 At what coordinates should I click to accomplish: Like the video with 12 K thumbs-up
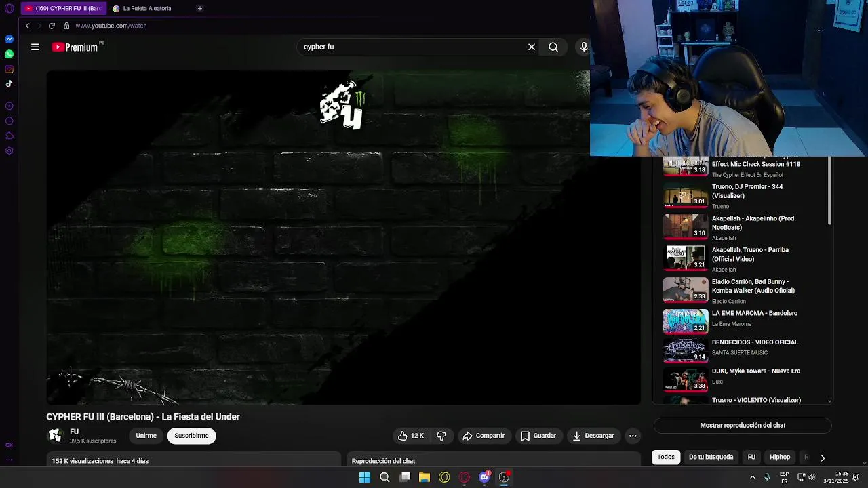pos(411,436)
